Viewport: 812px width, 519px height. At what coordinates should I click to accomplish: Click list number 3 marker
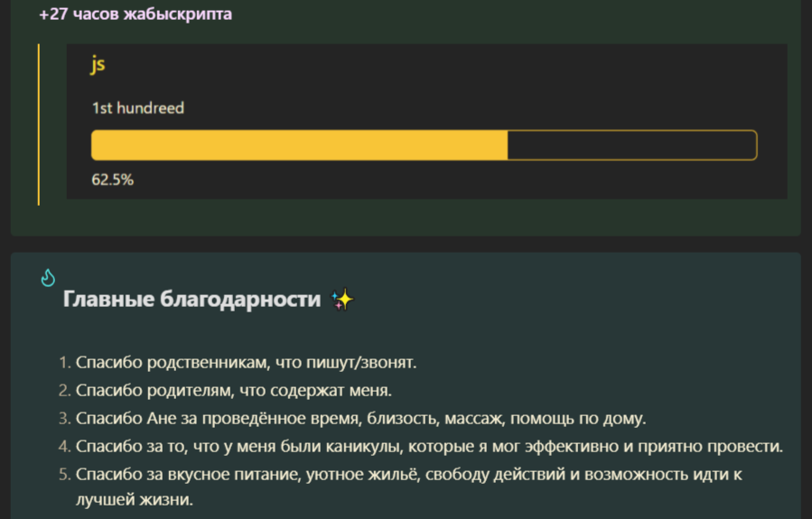click(x=64, y=419)
